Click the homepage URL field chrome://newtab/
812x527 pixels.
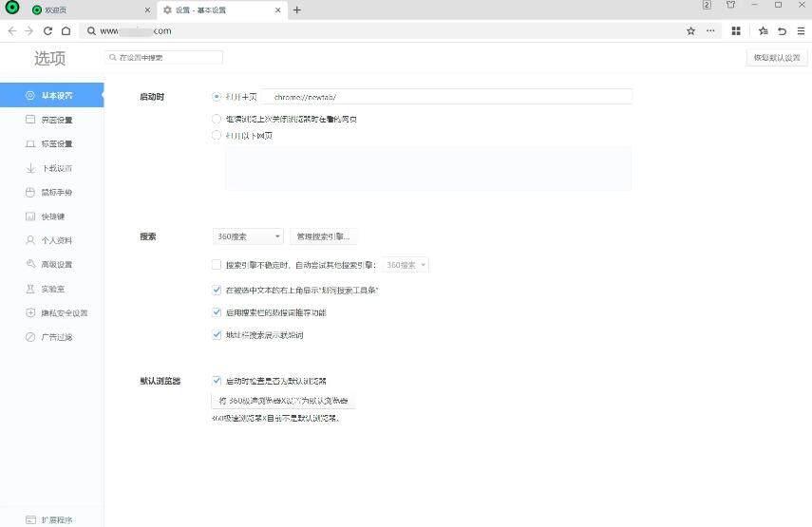(x=445, y=97)
